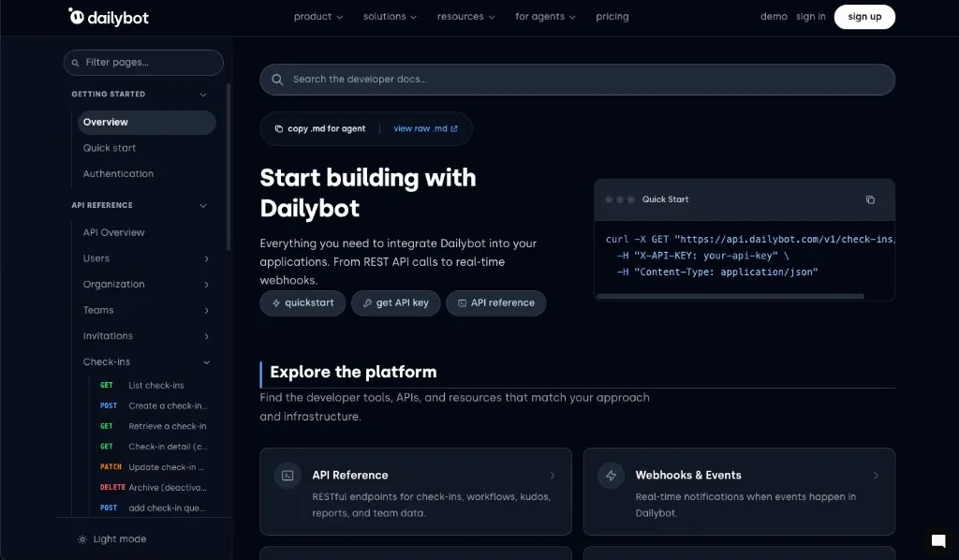Collapse the Getting Started section
Screen dimensions: 959x560
203,95
